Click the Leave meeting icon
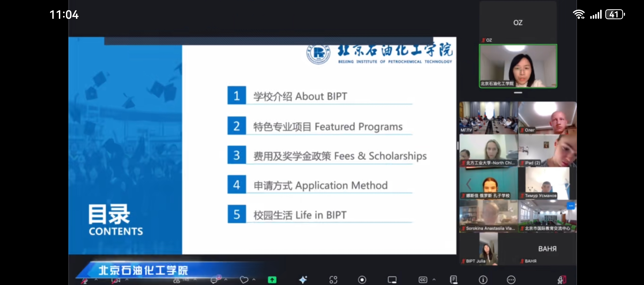This screenshot has width=644, height=285. pyautogui.click(x=562, y=280)
